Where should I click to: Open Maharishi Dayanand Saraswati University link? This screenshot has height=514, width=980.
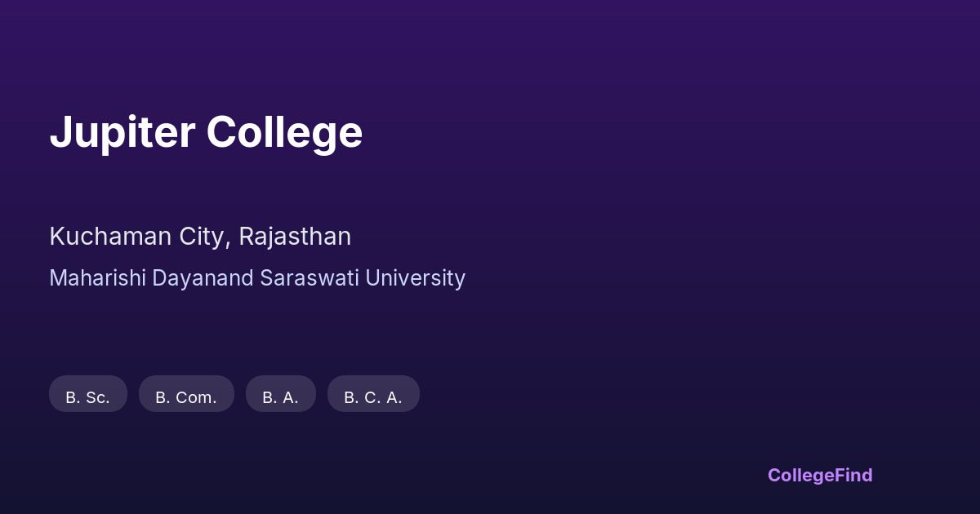[257, 278]
